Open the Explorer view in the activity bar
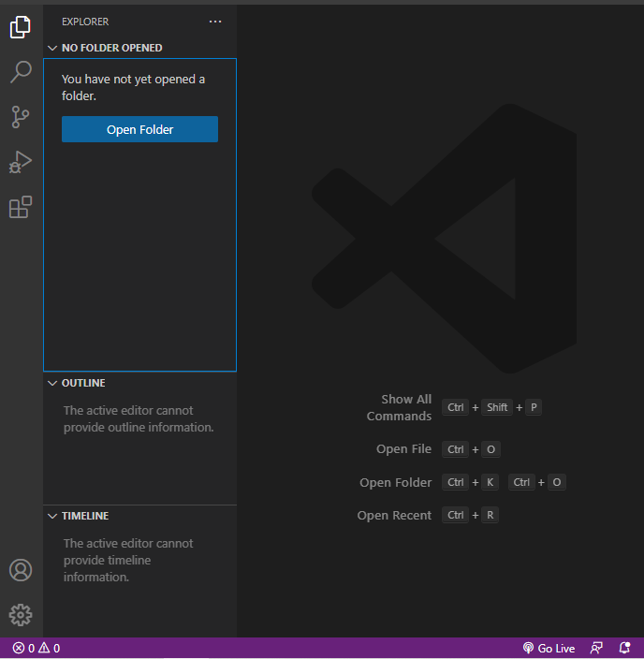Image resolution: width=644 pixels, height=659 pixels. [21, 27]
